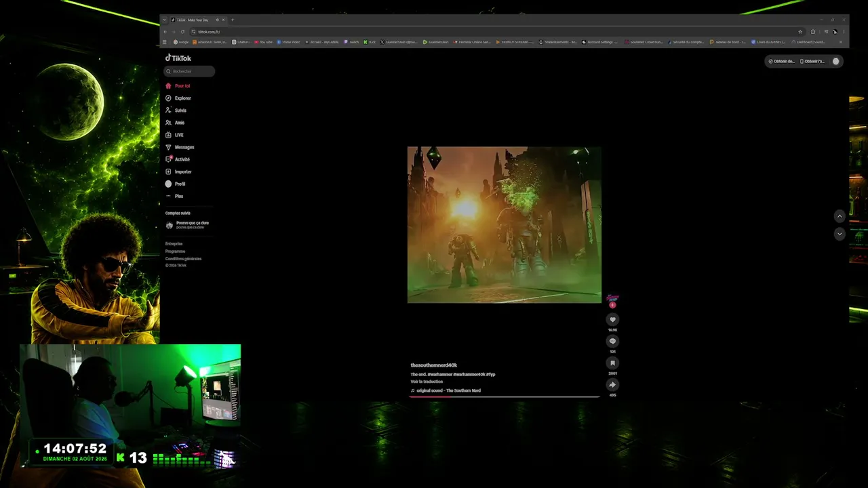
Task: Open the Sécurité du compte bookmark
Action: click(686, 42)
